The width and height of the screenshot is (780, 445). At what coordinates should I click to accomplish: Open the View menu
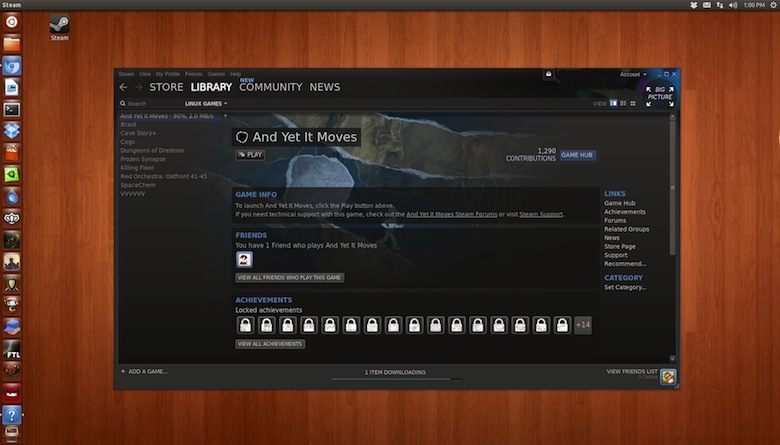pyautogui.click(x=145, y=74)
